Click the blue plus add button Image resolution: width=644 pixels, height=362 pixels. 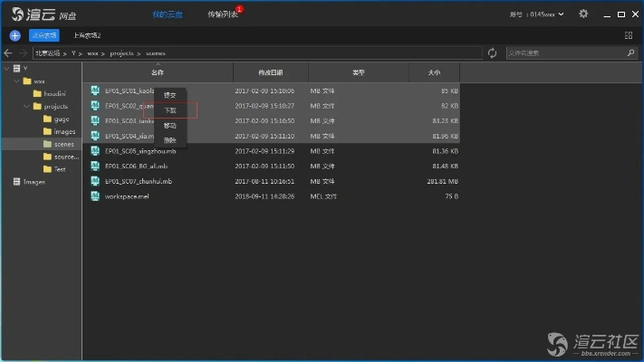click(x=14, y=35)
